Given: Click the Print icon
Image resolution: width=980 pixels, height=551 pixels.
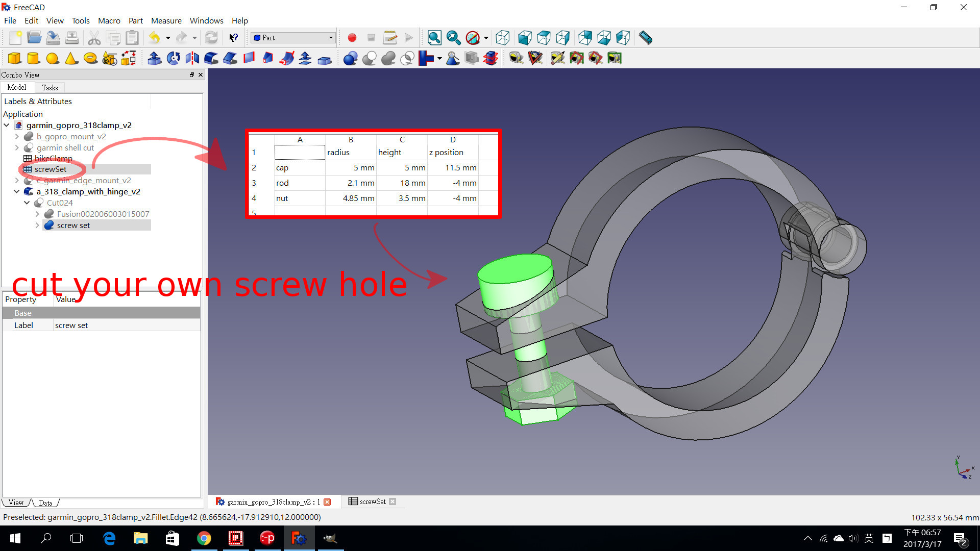Looking at the screenshot, I should click(x=72, y=38).
